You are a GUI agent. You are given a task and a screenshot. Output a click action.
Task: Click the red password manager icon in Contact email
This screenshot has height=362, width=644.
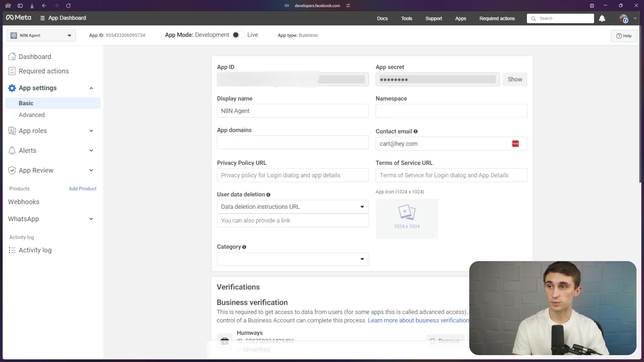516,144
